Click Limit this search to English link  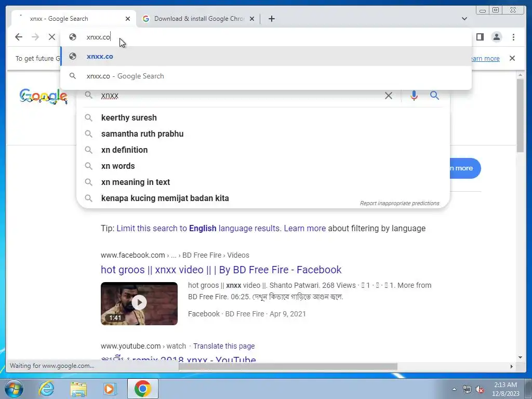[198, 229]
